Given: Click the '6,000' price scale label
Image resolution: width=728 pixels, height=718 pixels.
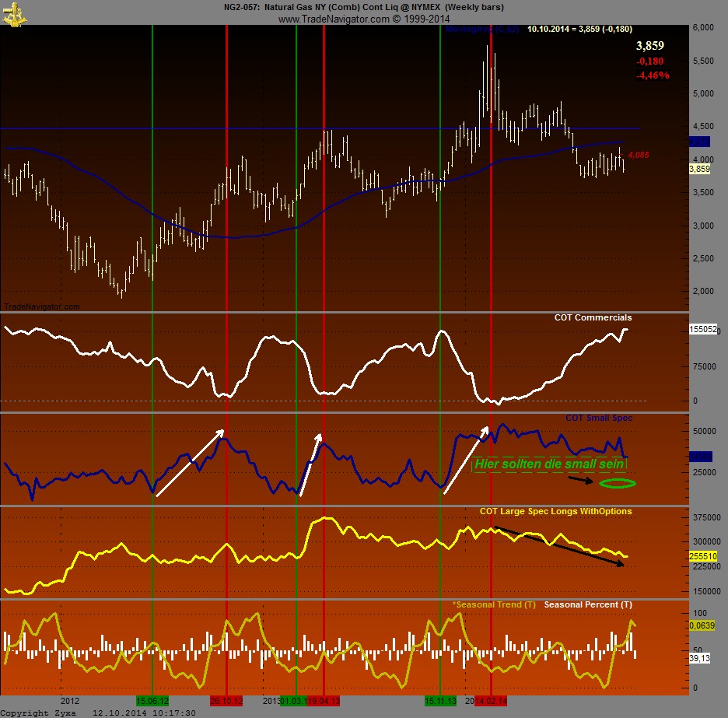Looking at the screenshot, I should point(703,28).
